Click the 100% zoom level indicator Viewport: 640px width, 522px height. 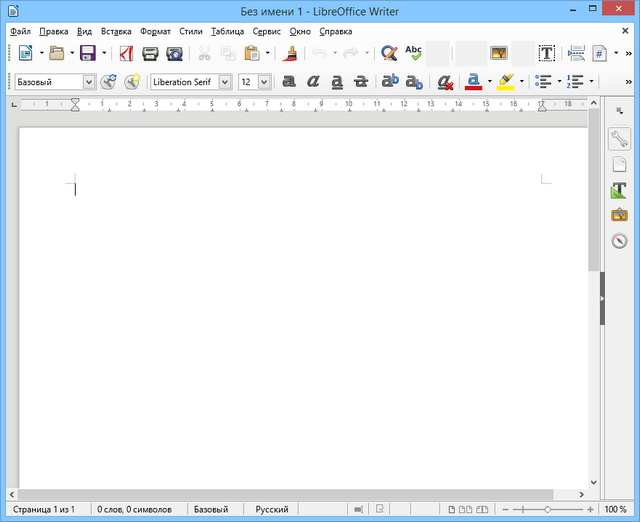tap(617, 510)
